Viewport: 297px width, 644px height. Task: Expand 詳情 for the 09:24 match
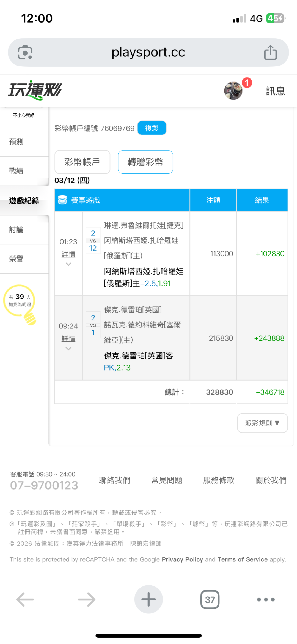point(68,339)
